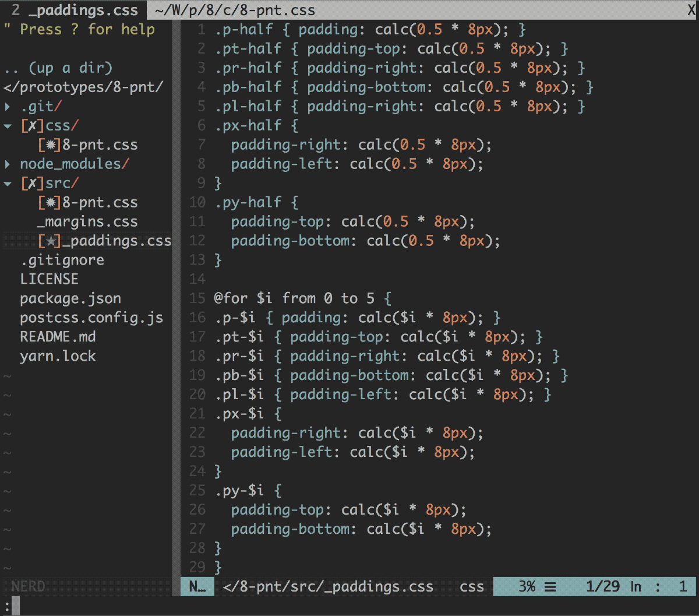Click the N… NERDTree segment in the statusline
The height and width of the screenshot is (616, 699).
[197, 587]
